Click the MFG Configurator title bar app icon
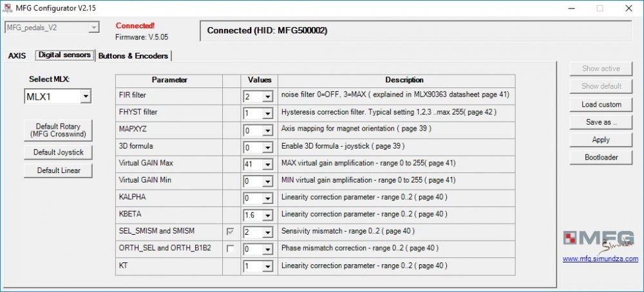 tap(8, 8)
